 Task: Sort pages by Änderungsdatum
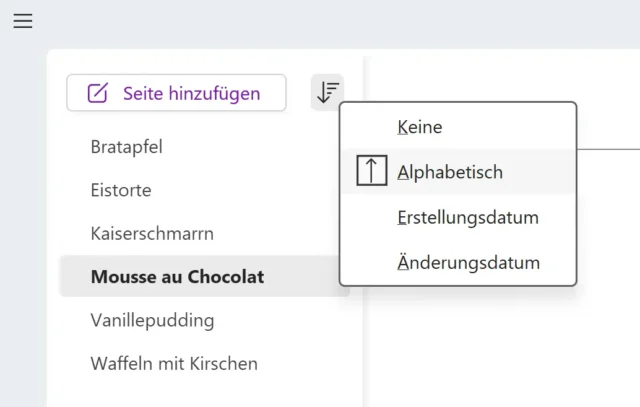[468, 263]
